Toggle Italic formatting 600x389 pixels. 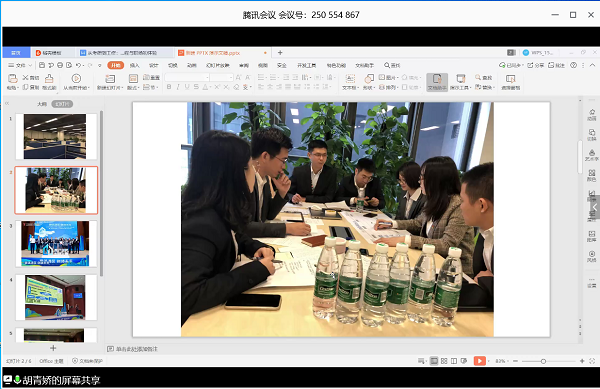(x=178, y=87)
